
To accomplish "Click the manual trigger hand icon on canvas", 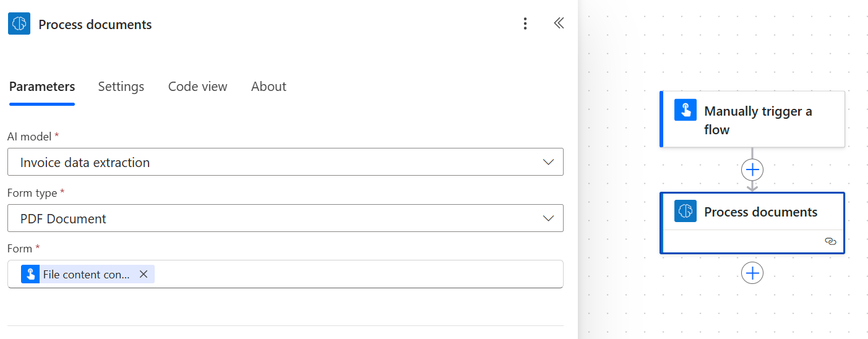I will 685,110.
